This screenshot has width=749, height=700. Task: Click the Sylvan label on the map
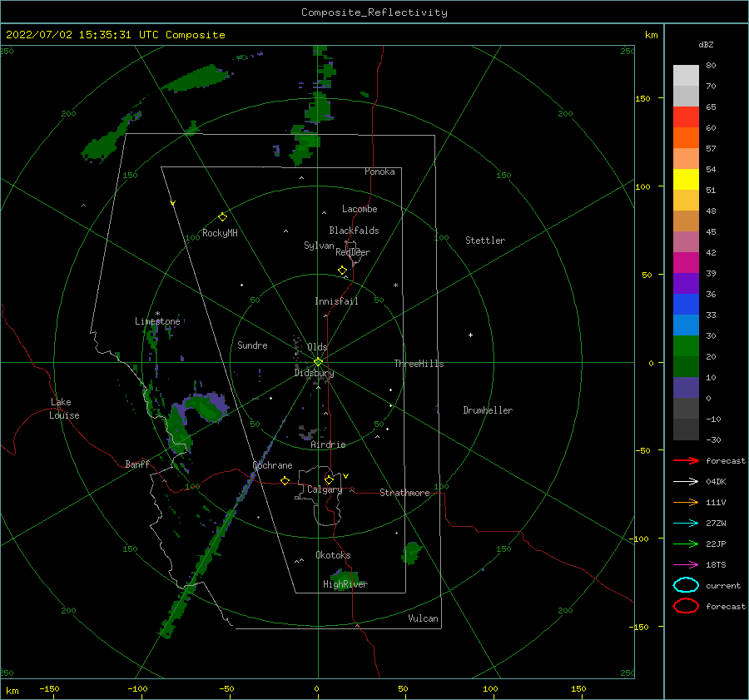coord(319,246)
